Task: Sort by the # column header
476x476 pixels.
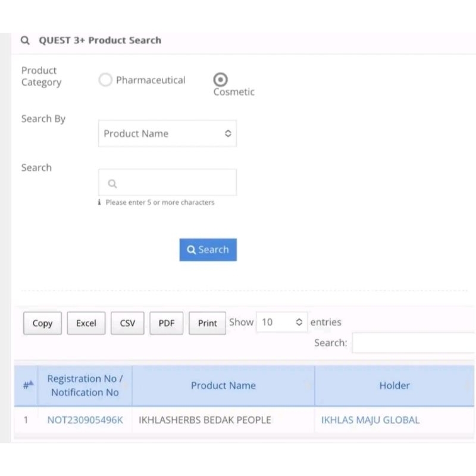Action: [x=28, y=386]
